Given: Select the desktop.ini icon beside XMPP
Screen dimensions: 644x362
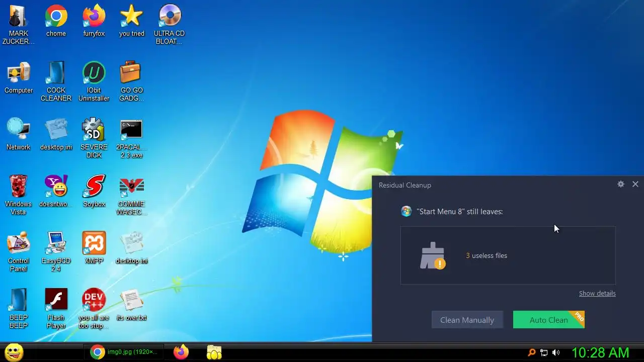Looking at the screenshot, I should pos(131,248).
